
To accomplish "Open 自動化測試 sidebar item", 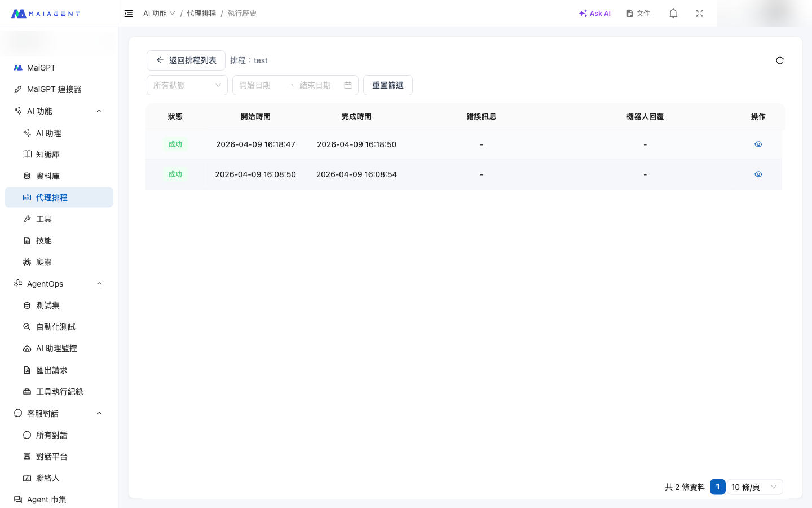I will click(59, 327).
